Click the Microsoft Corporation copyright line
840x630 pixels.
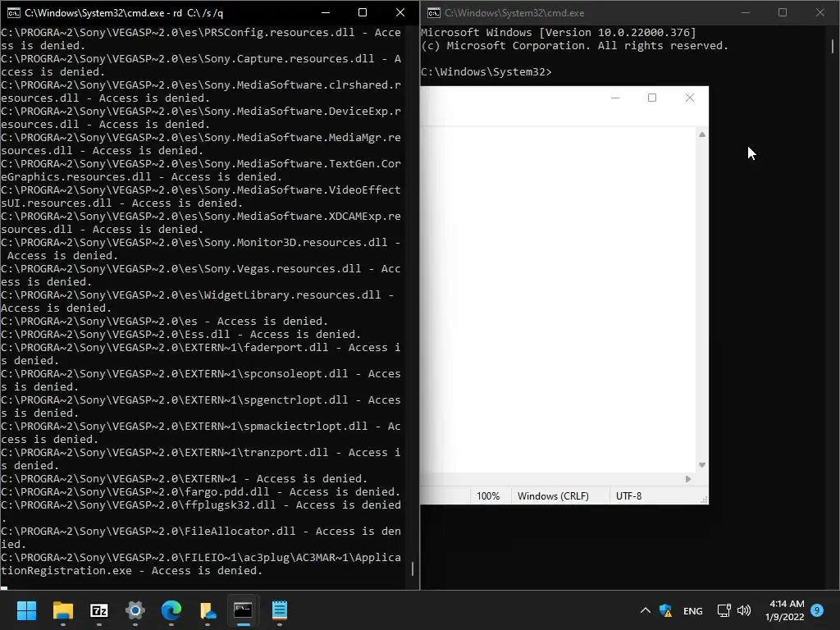coord(575,46)
